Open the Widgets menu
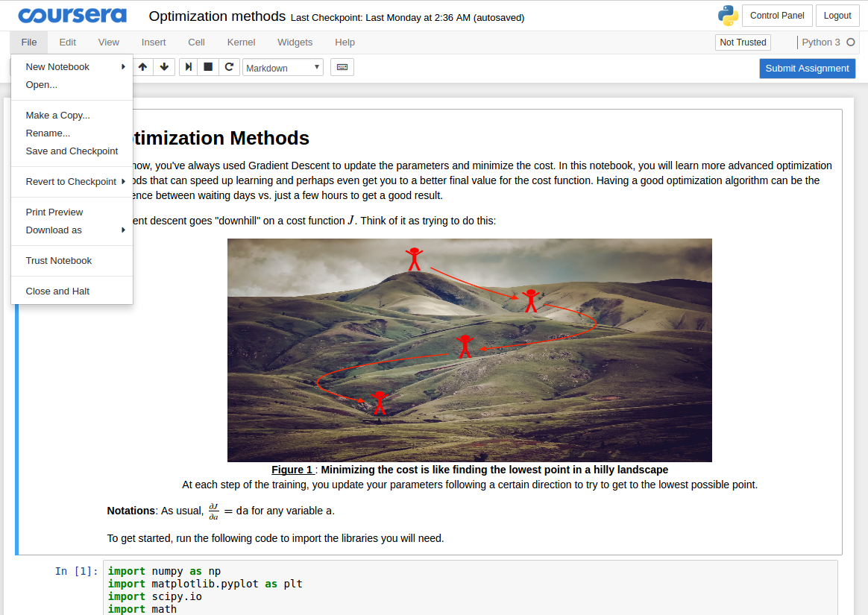Screen dimensions: 868x615 tap(295, 42)
